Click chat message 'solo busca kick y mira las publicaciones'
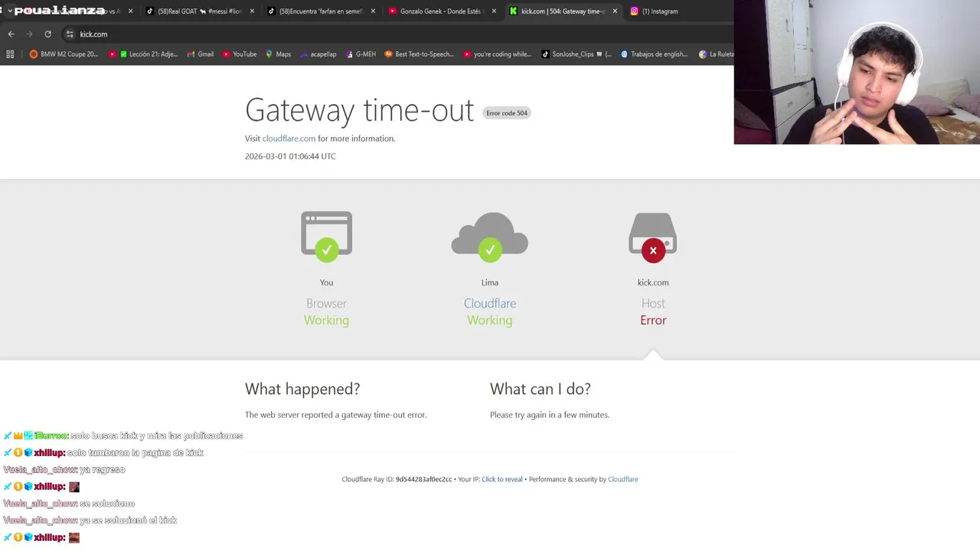Viewport: 980px width, 551px height. [x=157, y=435]
